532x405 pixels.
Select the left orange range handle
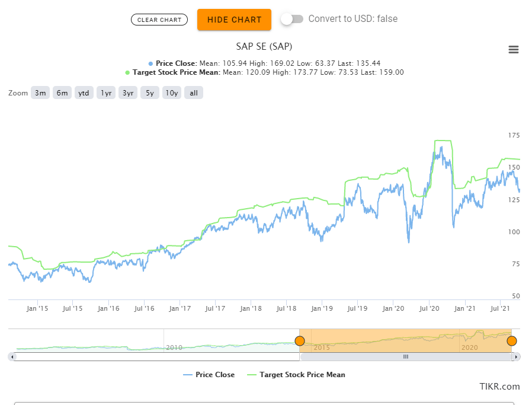click(300, 340)
